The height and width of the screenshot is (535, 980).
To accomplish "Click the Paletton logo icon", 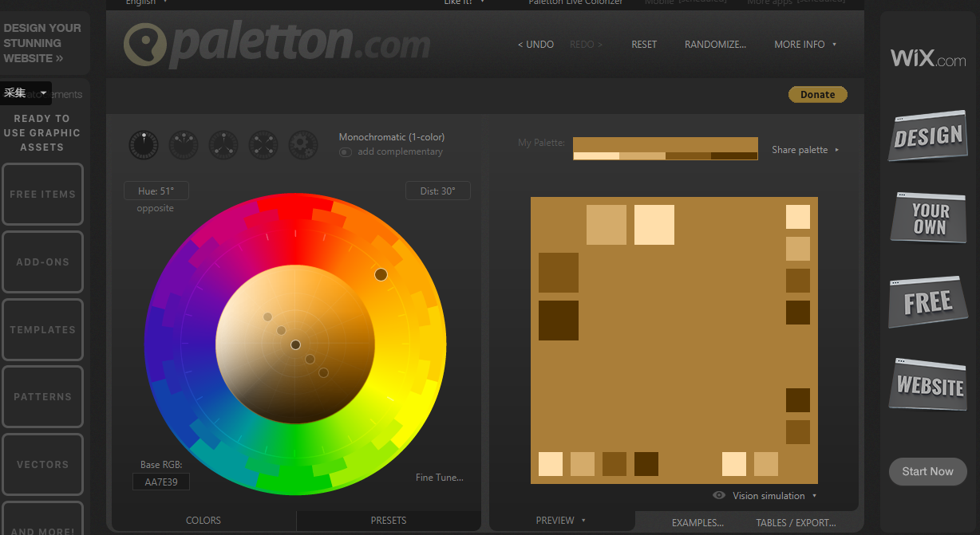I will click(x=144, y=45).
